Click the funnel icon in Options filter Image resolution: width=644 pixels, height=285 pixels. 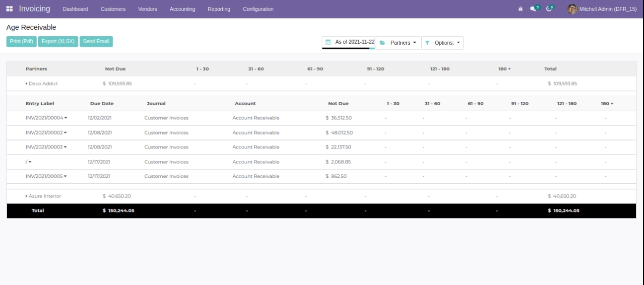click(427, 43)
